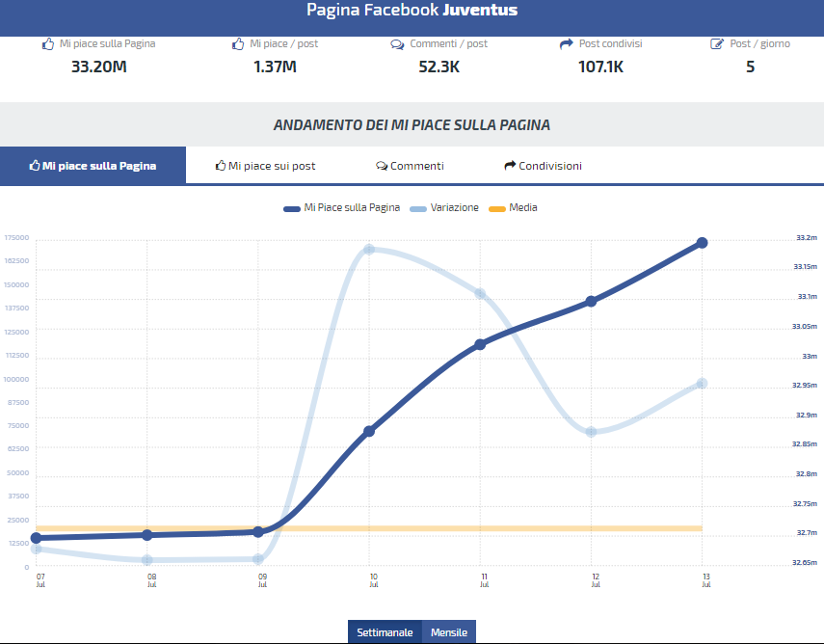Click light blue Variazione point on 08 Jul
824x644 pixels.
[147, 560]
